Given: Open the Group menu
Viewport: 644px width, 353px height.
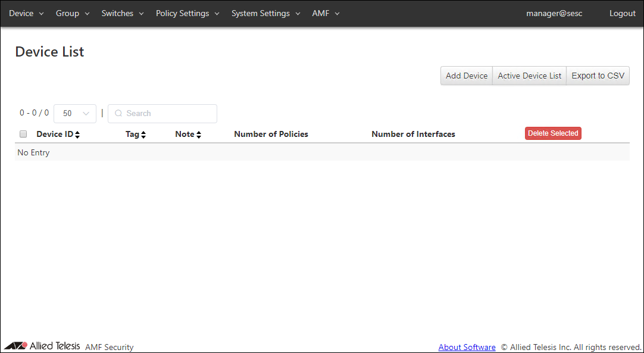Looking at the screenshot, I should pyautogui.click(x=73, y=13).
